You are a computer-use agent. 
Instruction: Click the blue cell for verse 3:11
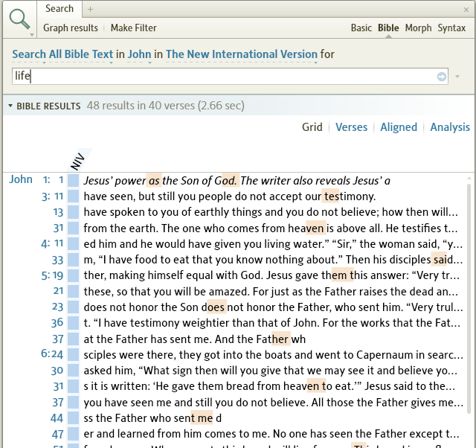tap(73, 196)
